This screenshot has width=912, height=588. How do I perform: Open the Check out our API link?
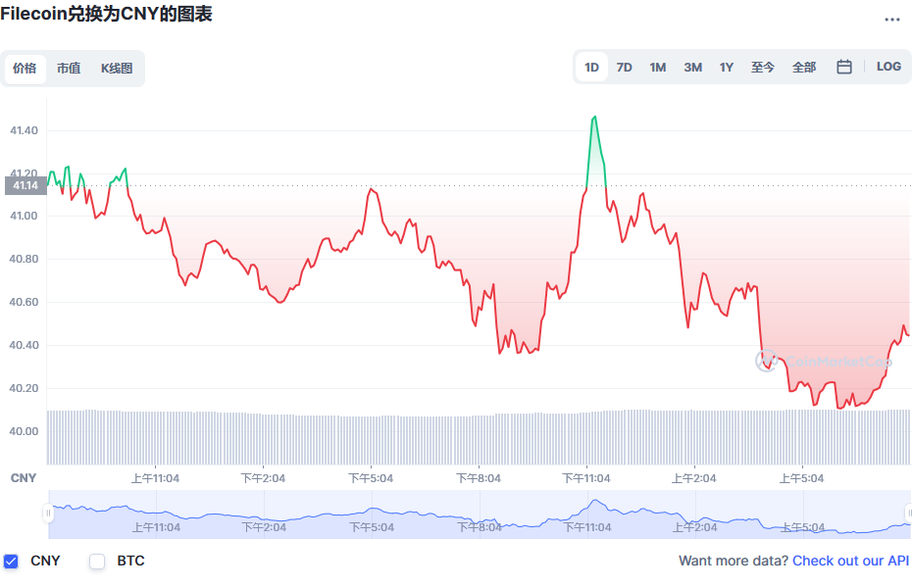pos(850,561)
